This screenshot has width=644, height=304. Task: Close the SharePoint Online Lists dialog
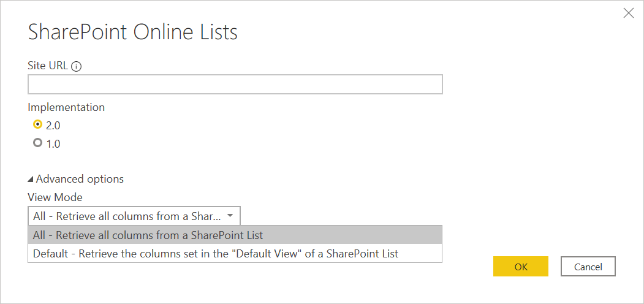pos(628,13)
